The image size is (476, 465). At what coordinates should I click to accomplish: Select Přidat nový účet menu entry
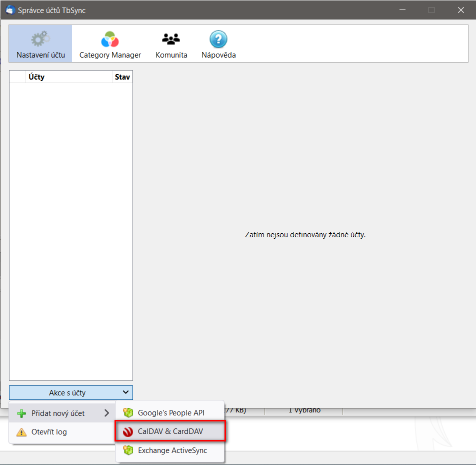tap(62, 413)
